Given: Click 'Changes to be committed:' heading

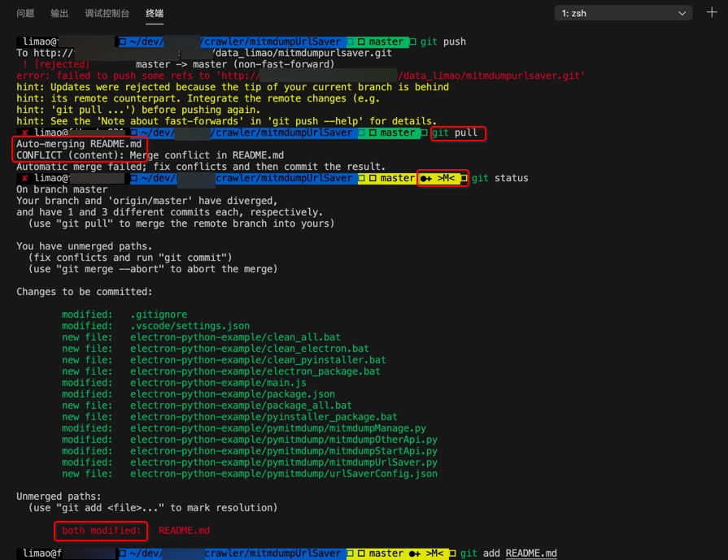Looking at the screenshot, I should [84, 292].
